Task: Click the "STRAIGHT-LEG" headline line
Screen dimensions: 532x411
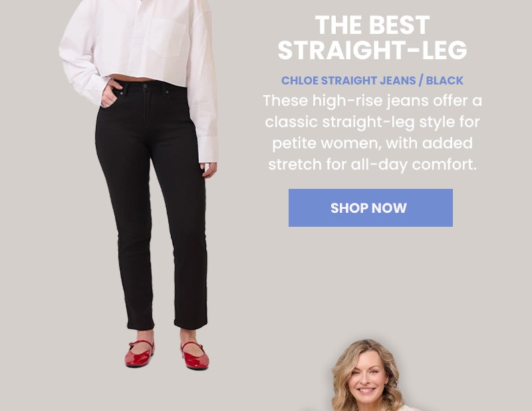Action: point(372,50)
